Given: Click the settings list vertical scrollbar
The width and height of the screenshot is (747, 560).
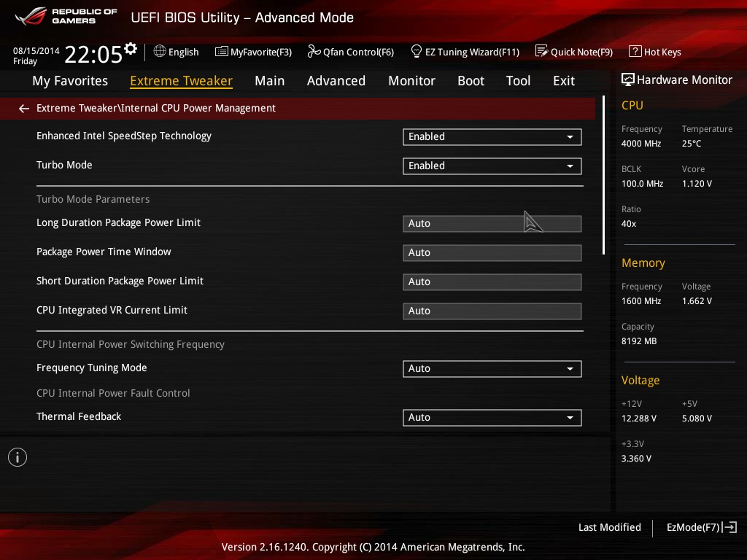Looking at the screenshot, I should [x=603, y=175].
